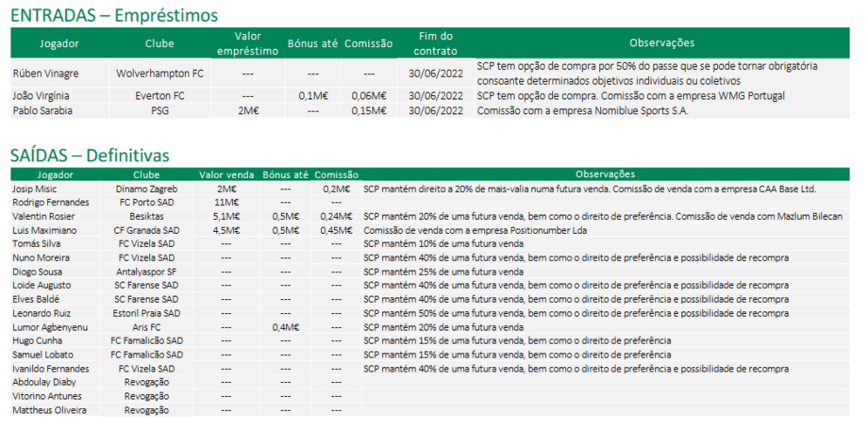Viewport: 868px width, 430px height.
Task: Select Rodrigo Fernandes' 11M€ sale value
Action: (x=225, y=202)
